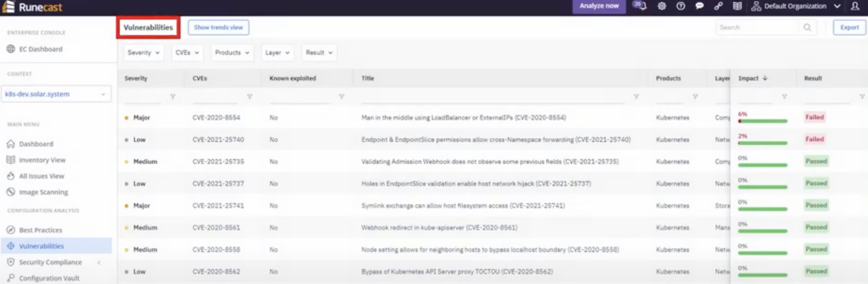Open the CVEs filter dropdown
The image size is (868, 284).
click(x=187, y=53)
